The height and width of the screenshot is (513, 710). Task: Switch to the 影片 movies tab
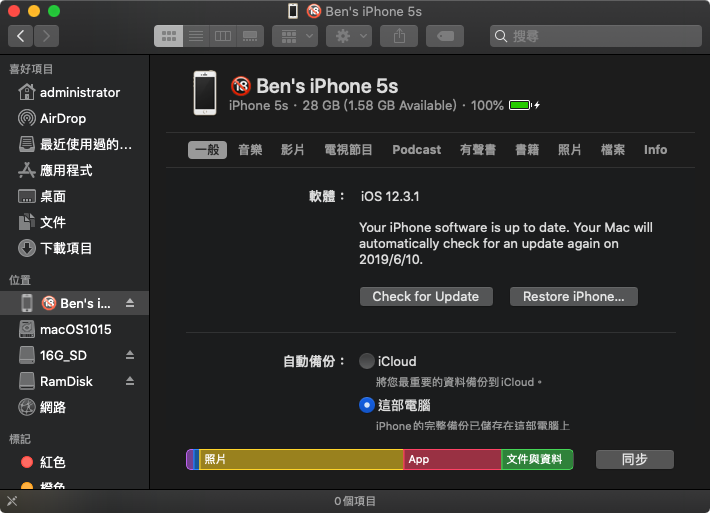coord(293,149)
